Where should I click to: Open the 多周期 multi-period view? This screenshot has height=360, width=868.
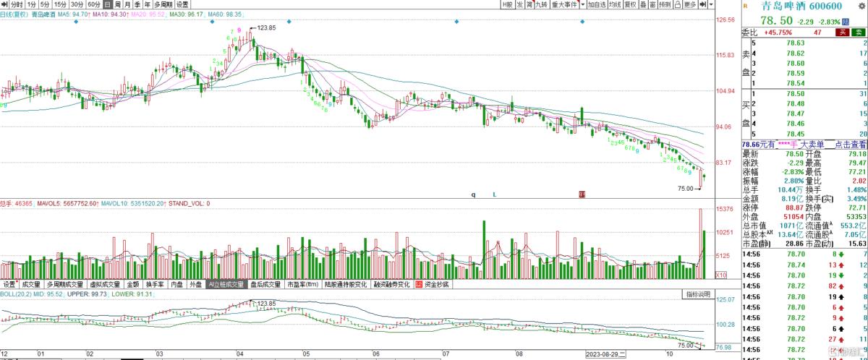pos(163,4)
